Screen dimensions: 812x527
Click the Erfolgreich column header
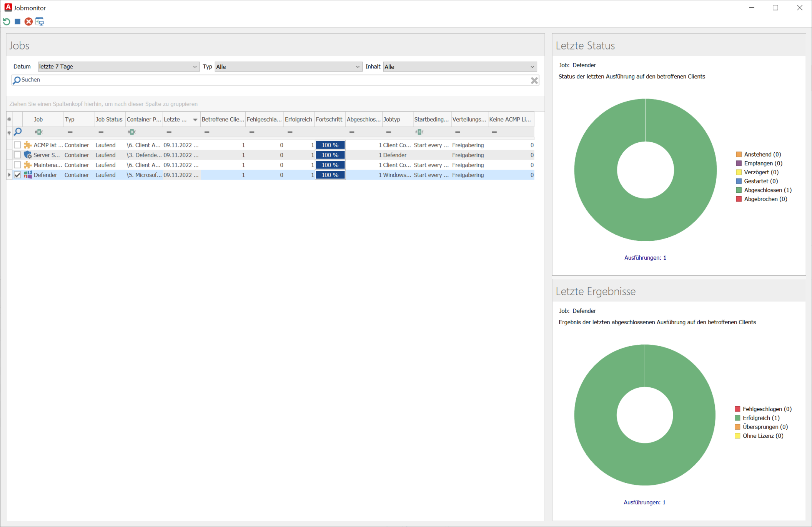298,119
